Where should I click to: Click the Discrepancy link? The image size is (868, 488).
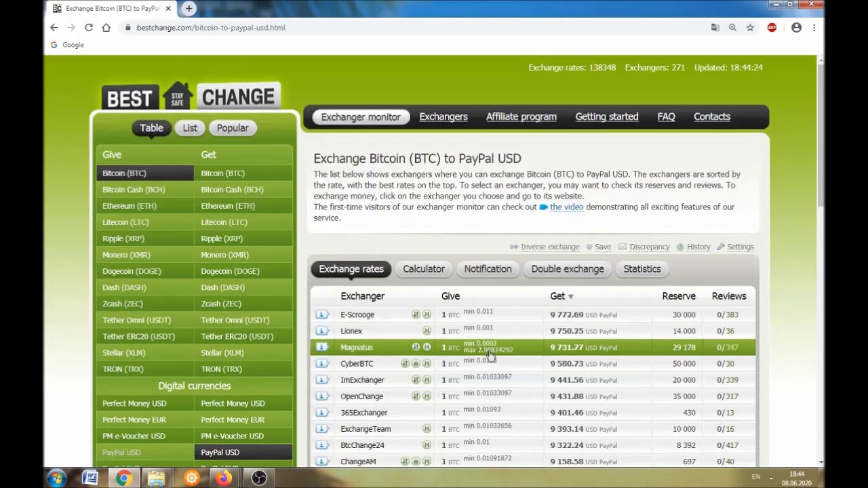pyautogui.click(x=650, y=247)
